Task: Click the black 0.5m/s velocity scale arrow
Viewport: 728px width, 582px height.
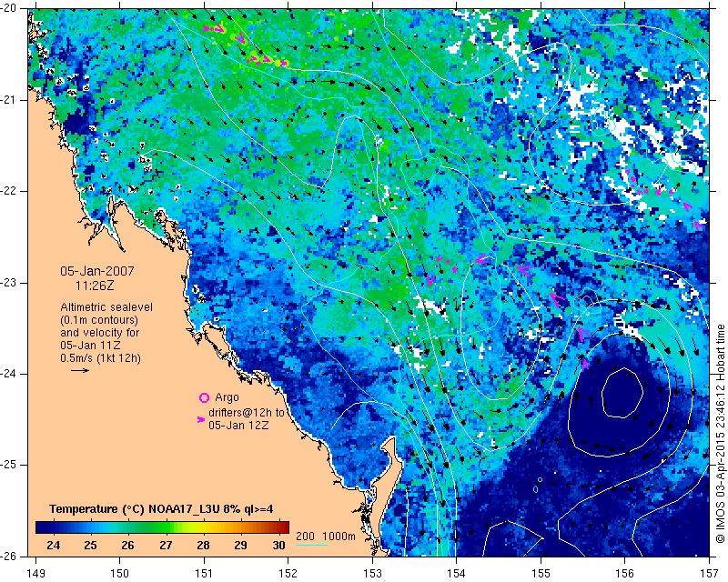Action: coord(80,370)
